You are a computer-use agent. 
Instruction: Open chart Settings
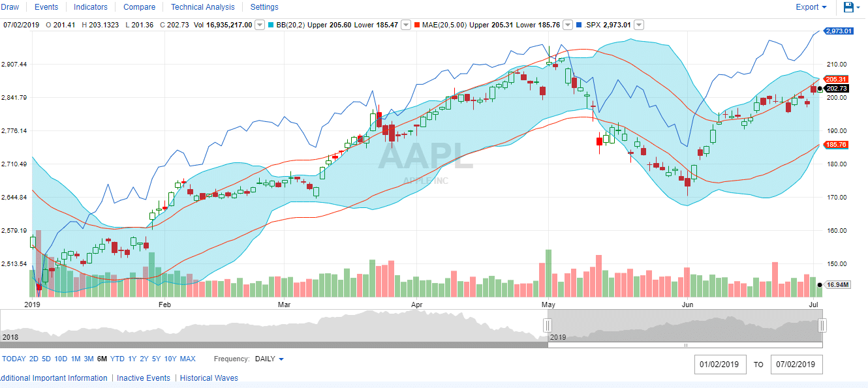click(264, 7)
